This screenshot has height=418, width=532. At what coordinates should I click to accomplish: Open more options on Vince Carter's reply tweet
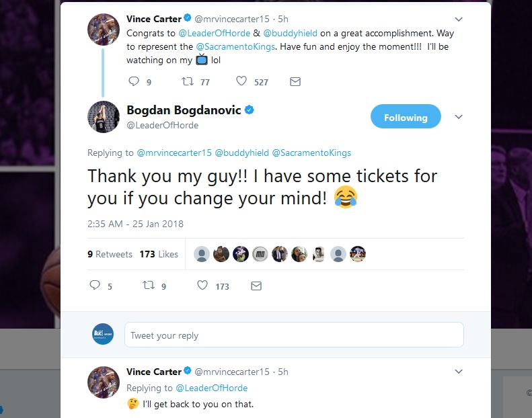pyautogui.click(x=459, y=371)
